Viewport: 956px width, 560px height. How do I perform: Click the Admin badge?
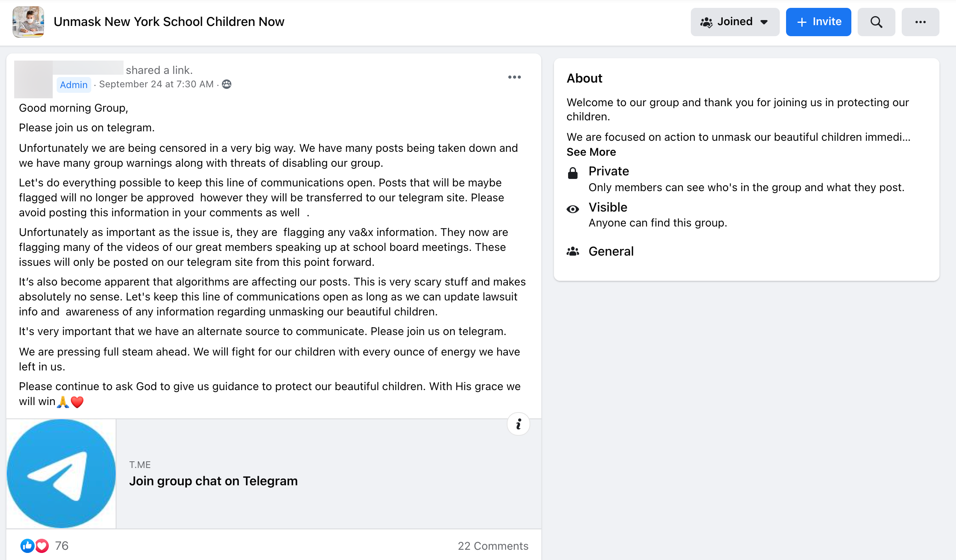point(74,85)
